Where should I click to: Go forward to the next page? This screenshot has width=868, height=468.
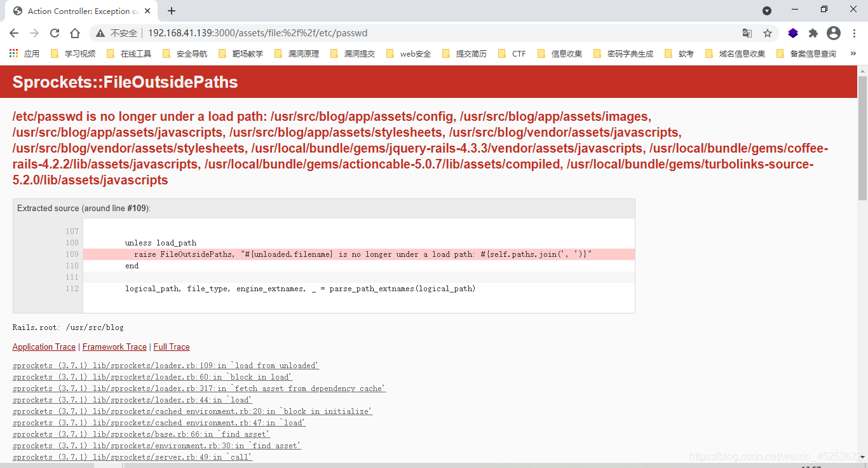[x=34, y=33]
